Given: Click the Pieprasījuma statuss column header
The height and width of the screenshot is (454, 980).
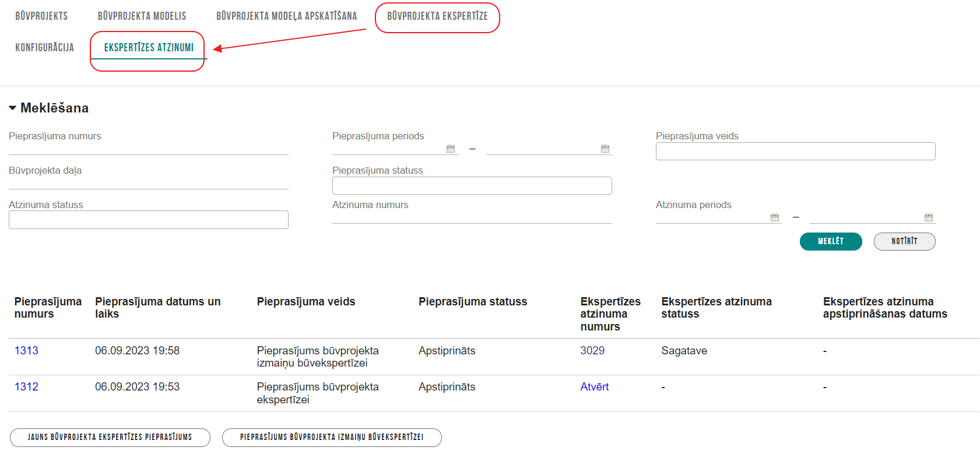Looking at the screenshot, I should 473,302.
